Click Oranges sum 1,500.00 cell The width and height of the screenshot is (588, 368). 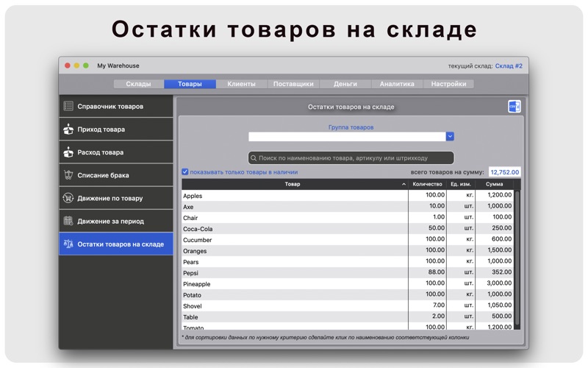tap(494, 250)
